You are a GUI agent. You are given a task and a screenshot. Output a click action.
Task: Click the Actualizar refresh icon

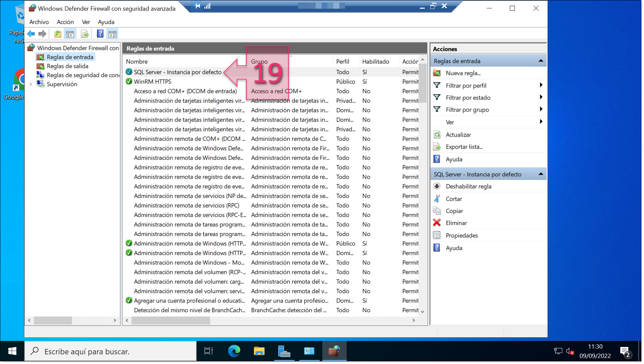pyautogui.click(x=437, y=135)
